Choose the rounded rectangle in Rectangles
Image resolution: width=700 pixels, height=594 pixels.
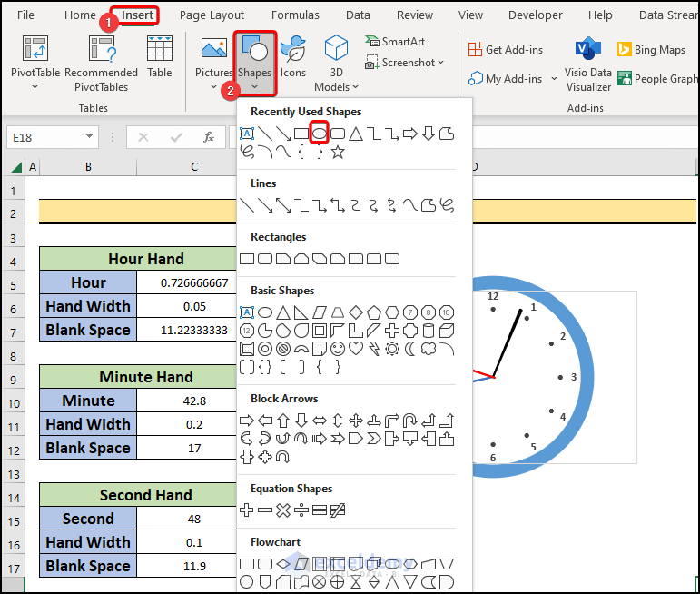click(x=265, y=259)
